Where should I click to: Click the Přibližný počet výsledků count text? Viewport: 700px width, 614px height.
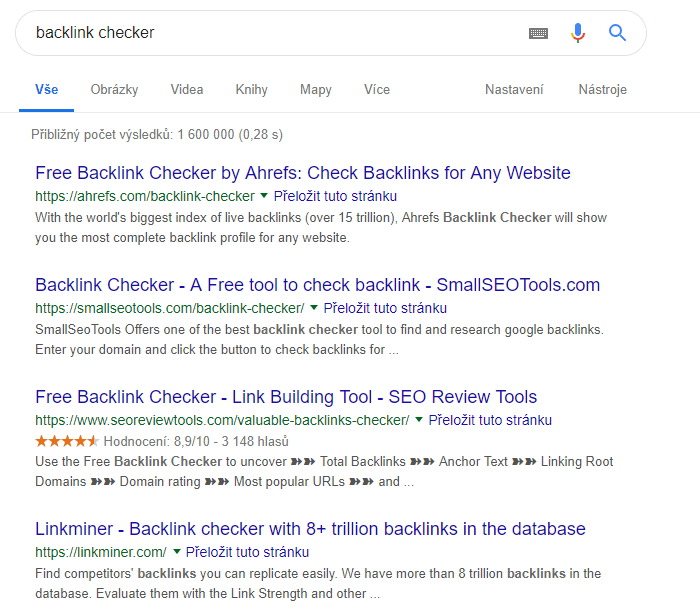(157, 134)
